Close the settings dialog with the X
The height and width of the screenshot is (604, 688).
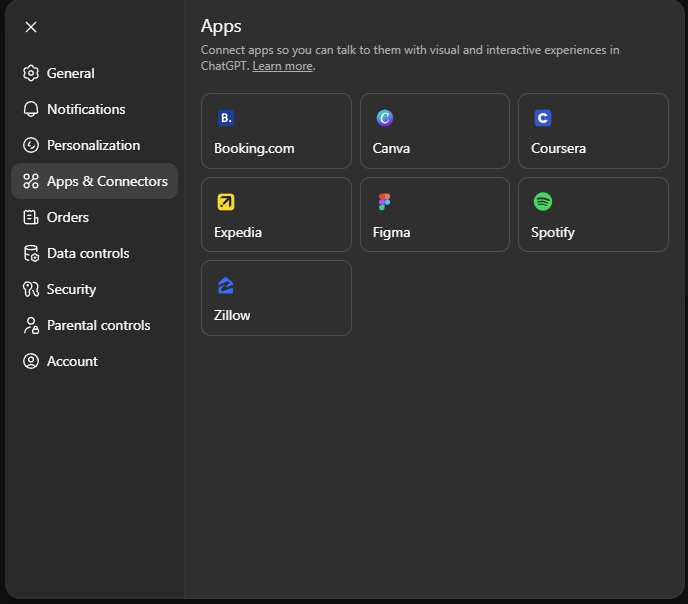[31, 27]
